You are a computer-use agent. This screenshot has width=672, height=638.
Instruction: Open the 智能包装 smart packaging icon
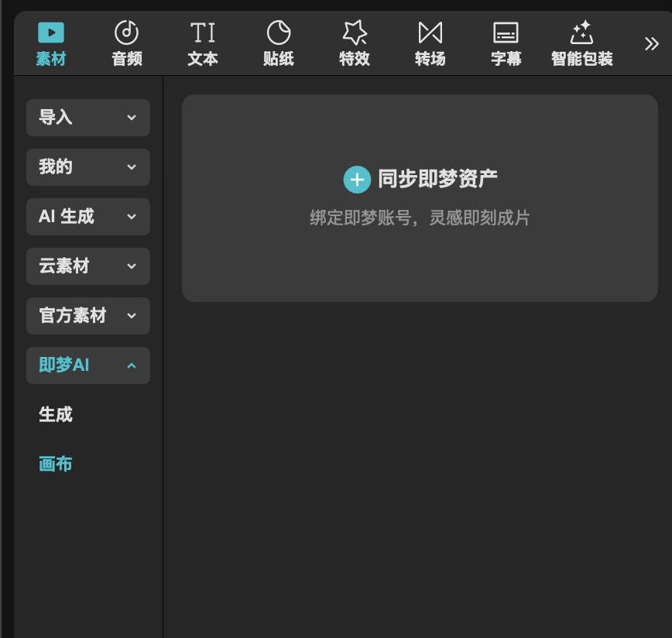tap(581, 33)
